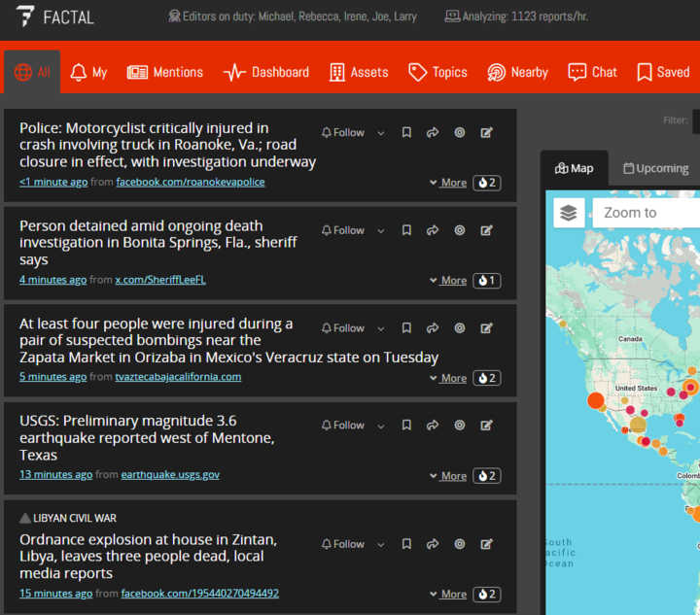Screen dimensions: 700x615
Task: Edit the Mentone earthquake story
Action: click(x=486, y=425)
